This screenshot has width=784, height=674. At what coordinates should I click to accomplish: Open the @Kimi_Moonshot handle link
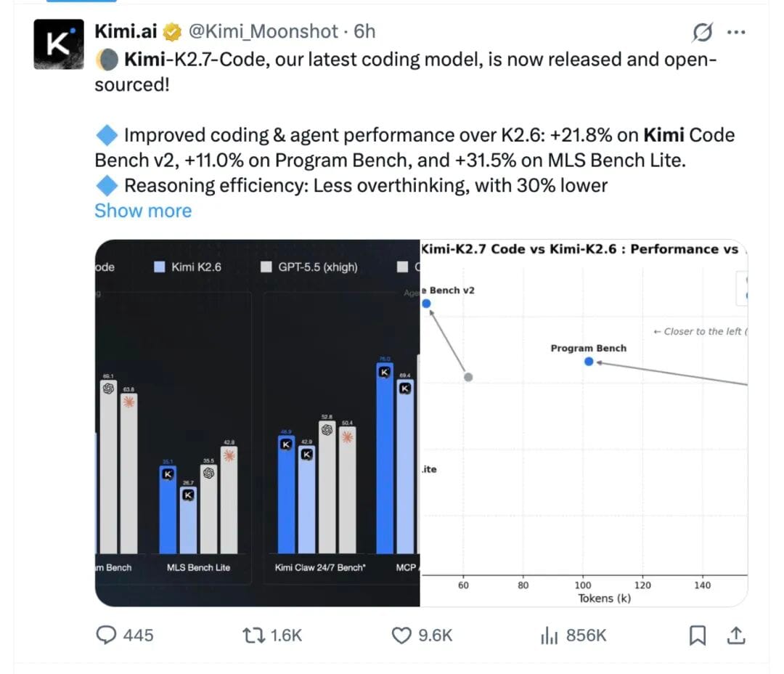tap(263, 31)
